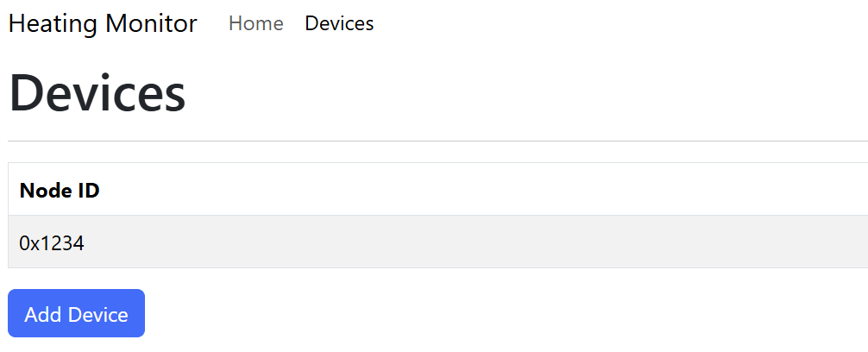This screenshot has height=352, width=868.
Task: Open the Home navigation link
Action: pos(255,23)
